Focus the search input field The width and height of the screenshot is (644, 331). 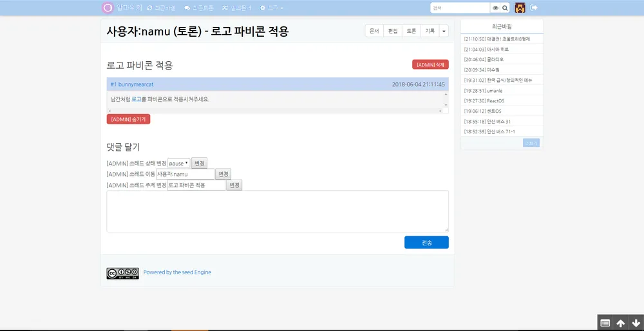(x=460, y=8)
